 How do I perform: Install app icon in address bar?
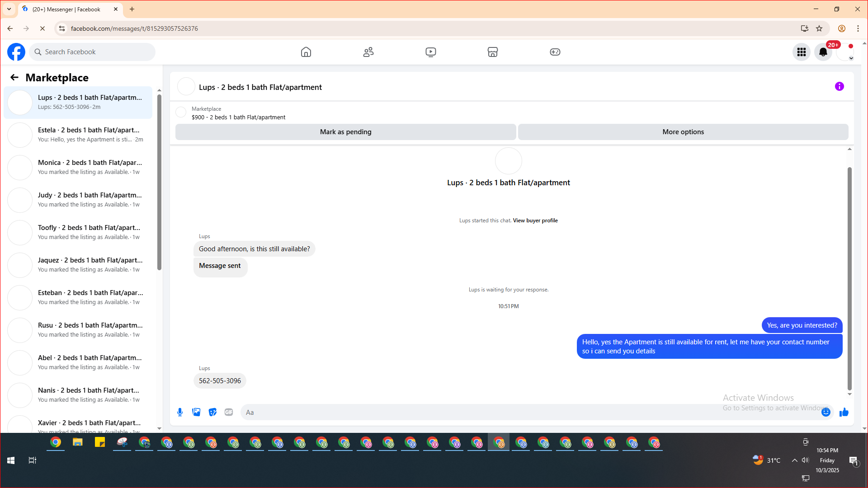tap(804, 28)
